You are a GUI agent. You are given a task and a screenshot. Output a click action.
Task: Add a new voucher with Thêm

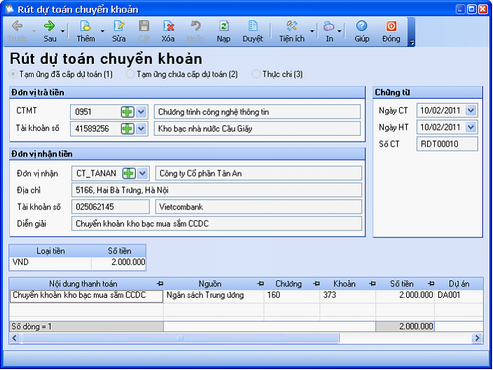coord(85,26)
